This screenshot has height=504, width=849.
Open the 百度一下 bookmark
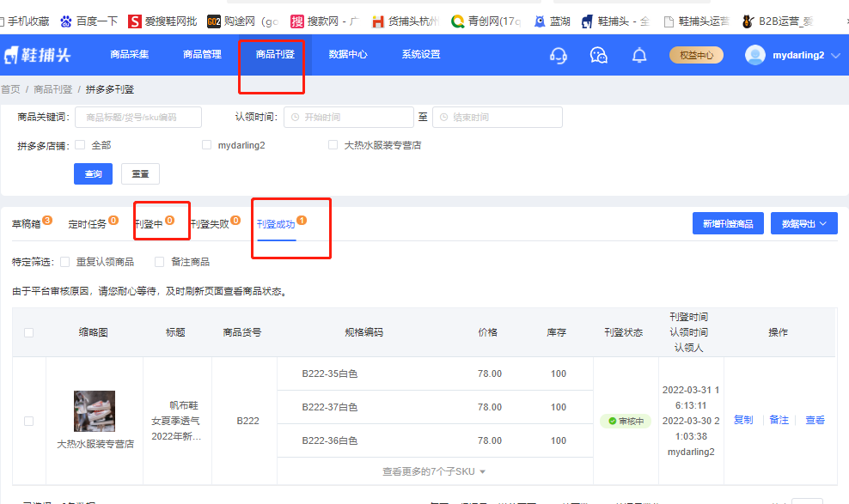pyautogui.click(x=89, y=21)
